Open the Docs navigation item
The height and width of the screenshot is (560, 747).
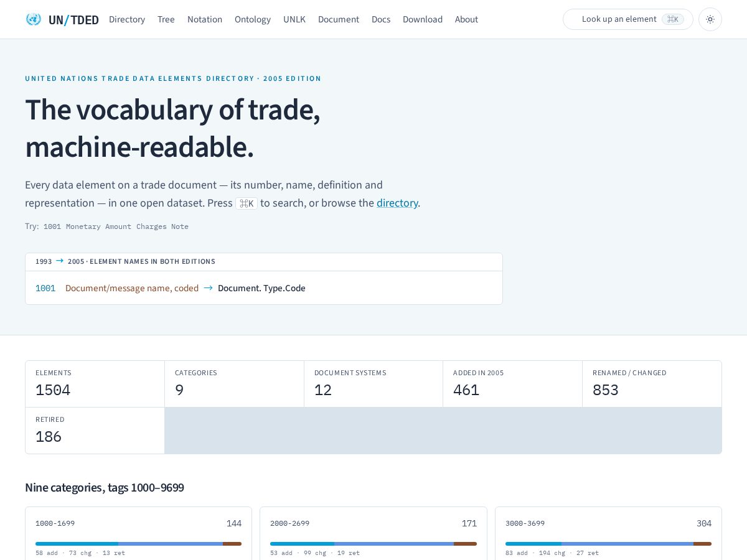coord(381,19)
